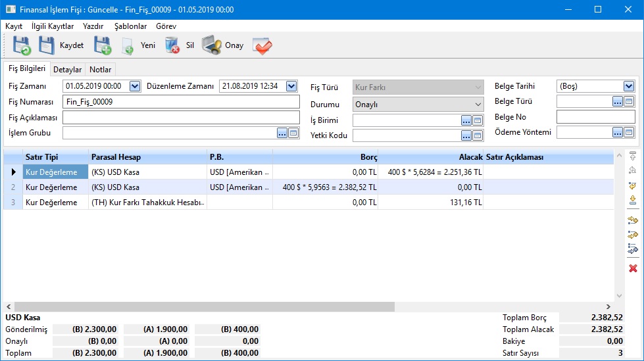Move selected row down one step

click(x=633, y=185)
